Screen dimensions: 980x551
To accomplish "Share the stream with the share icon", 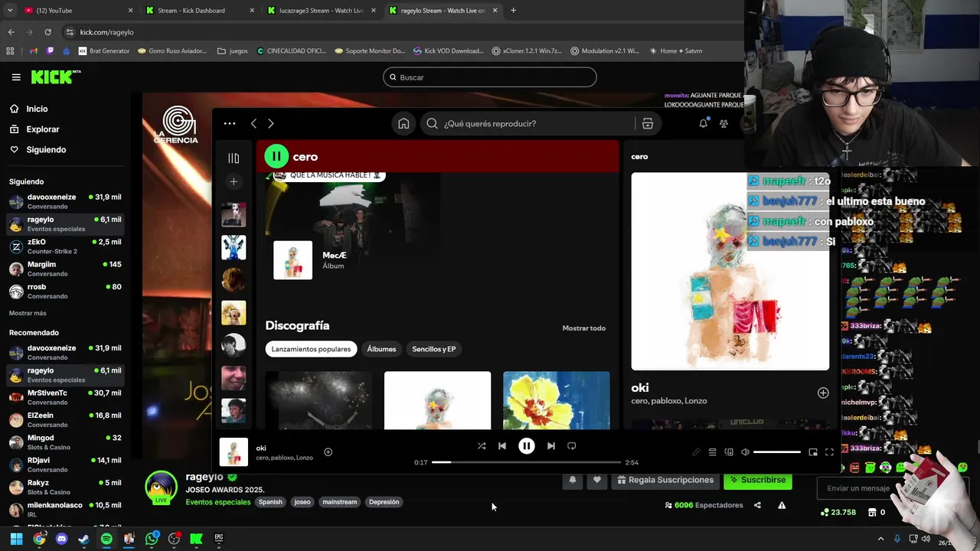I will pyautogui.click(x=757, y=505).
